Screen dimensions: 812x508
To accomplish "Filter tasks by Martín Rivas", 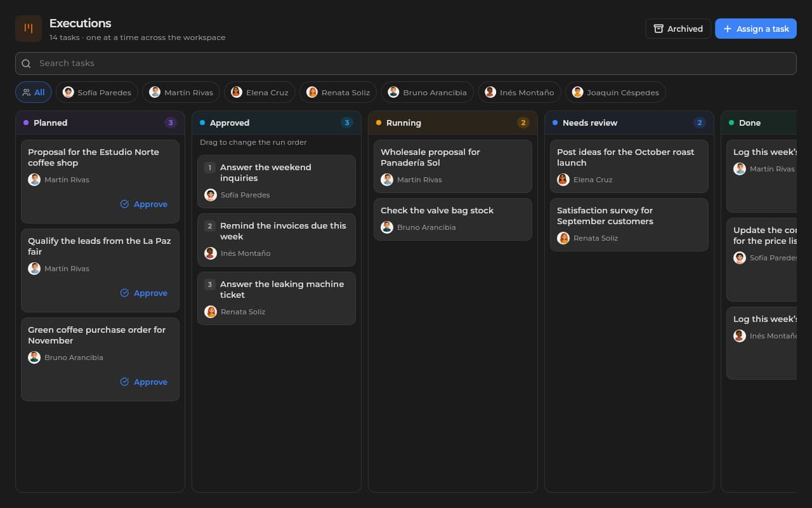I will tap(181, 92).
